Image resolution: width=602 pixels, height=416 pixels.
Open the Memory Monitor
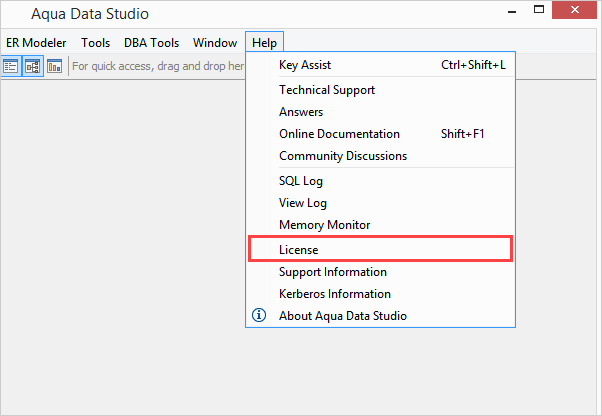[x=324, y=225]
